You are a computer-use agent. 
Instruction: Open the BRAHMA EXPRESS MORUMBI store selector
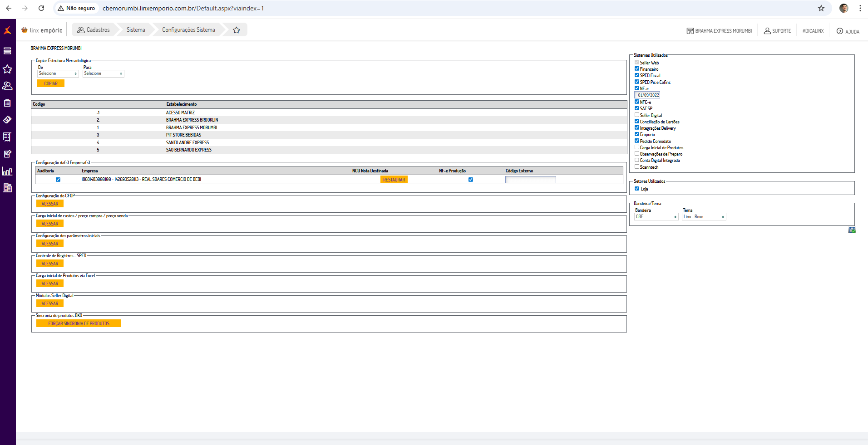point(719,31)
